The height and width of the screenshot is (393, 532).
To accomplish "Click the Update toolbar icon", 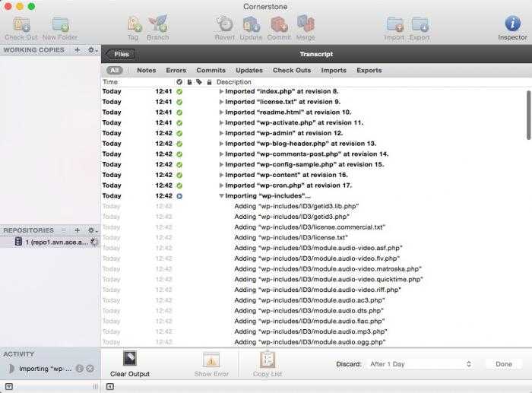I will coord(251,24).
